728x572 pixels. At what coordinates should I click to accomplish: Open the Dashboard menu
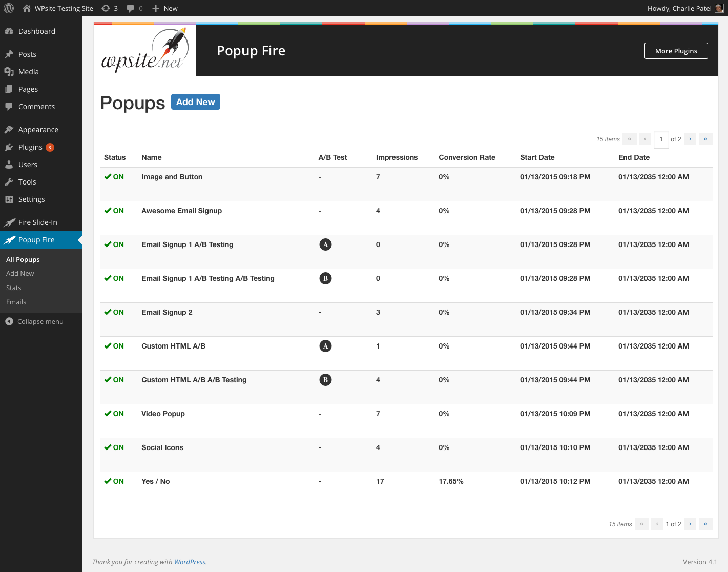coord(37,31)
